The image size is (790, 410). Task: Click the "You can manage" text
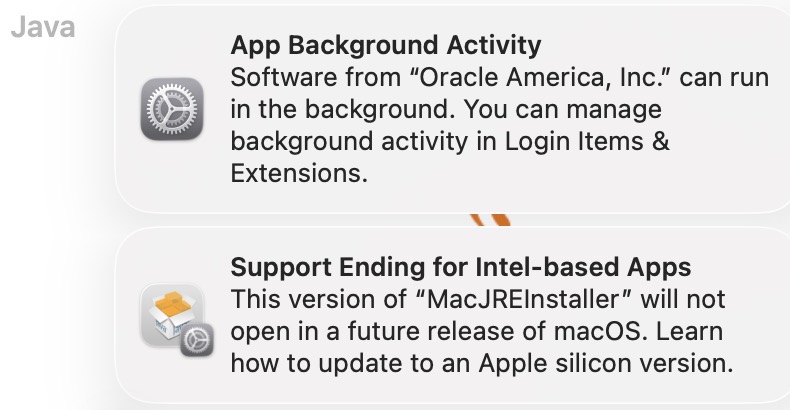click(x=563, y=109)
